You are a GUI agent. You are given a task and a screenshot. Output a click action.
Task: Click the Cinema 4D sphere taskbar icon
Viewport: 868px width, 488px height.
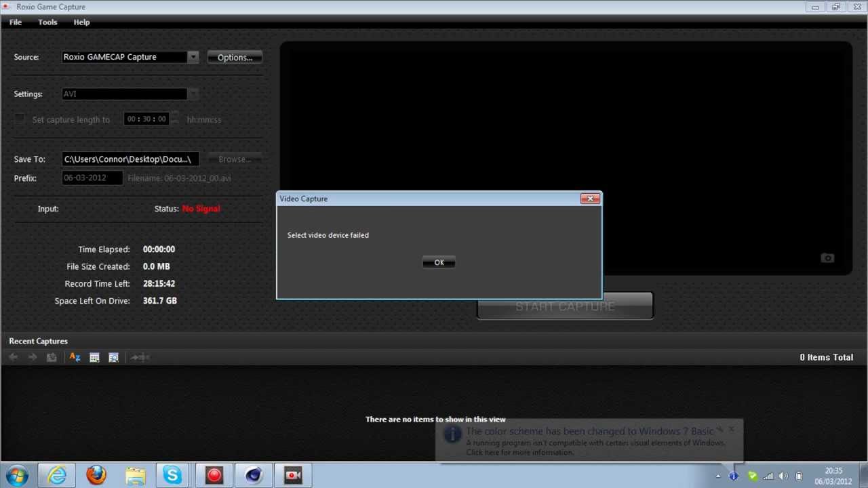254,475
